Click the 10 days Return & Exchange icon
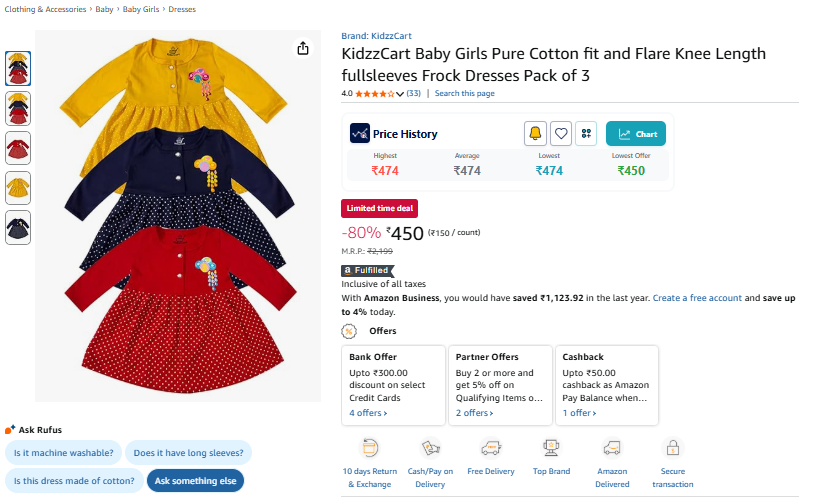 pyautogui.click(x=370, y=448)
